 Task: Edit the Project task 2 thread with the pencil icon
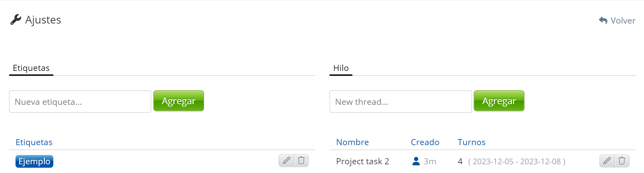(607, 161)
